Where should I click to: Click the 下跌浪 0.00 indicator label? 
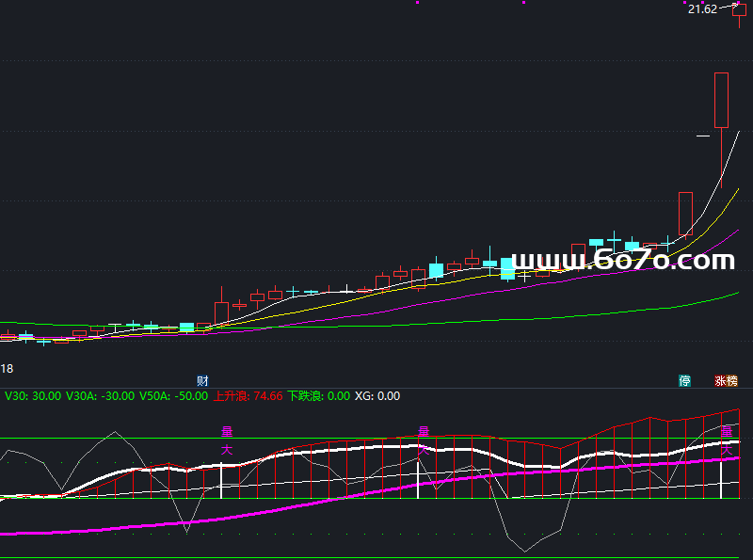318,396
